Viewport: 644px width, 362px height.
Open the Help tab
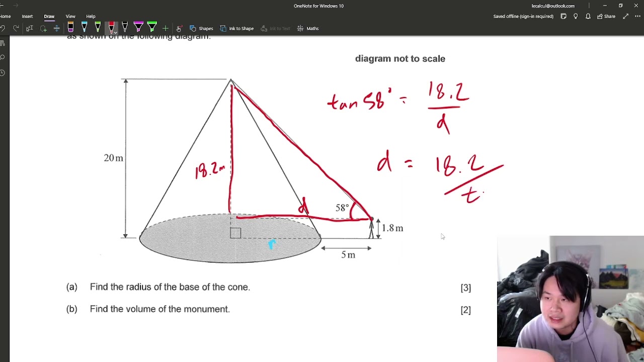pos(91,16)
